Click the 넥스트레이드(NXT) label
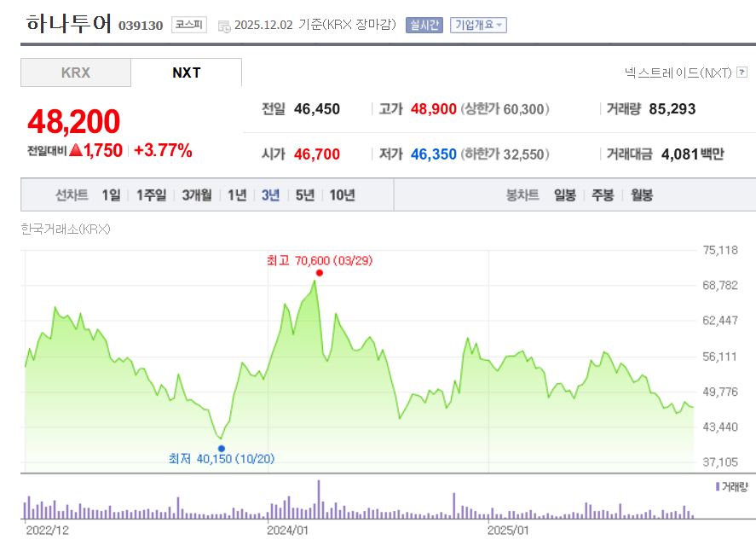 678,73
